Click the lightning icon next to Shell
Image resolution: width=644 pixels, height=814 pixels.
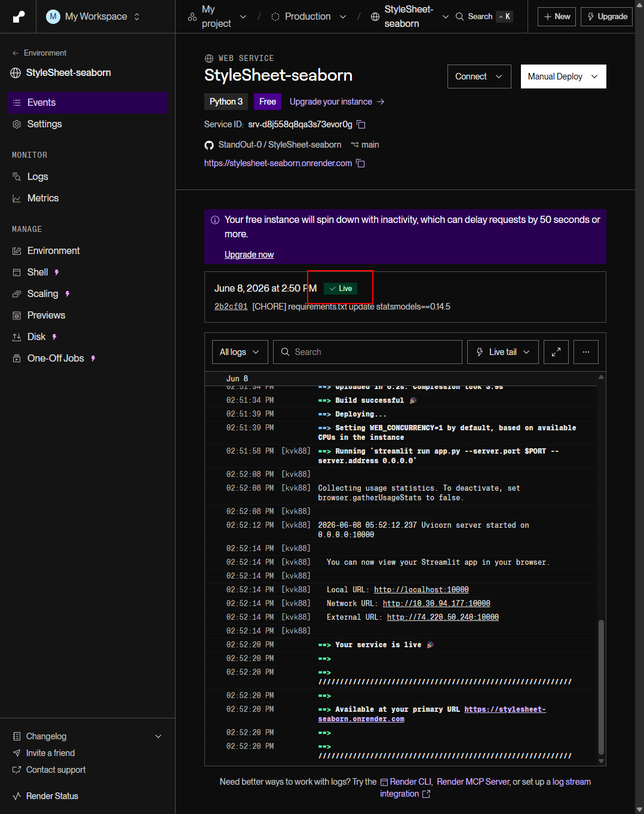pyautogui.click(x=57, y=273)
